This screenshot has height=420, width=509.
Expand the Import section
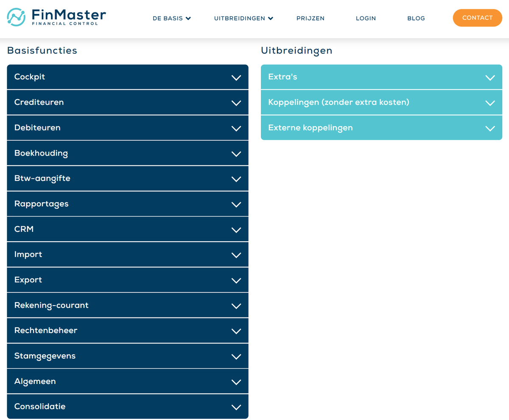click(x=127, y=254)
